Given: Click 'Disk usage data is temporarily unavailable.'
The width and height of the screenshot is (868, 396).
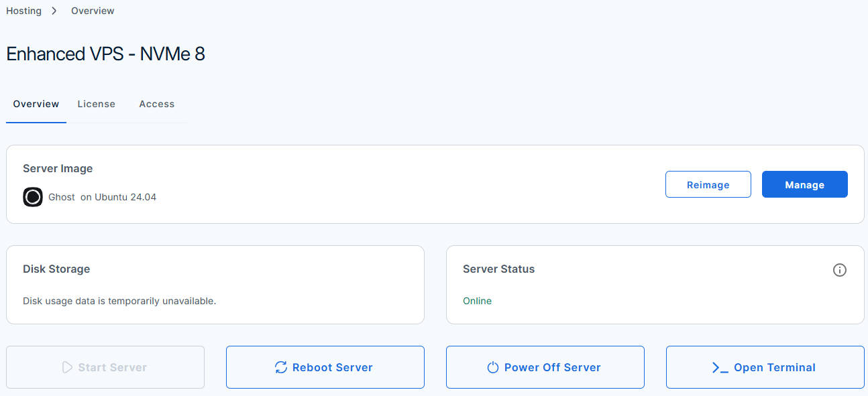Looking at the screenshot, I should point(119,301).
